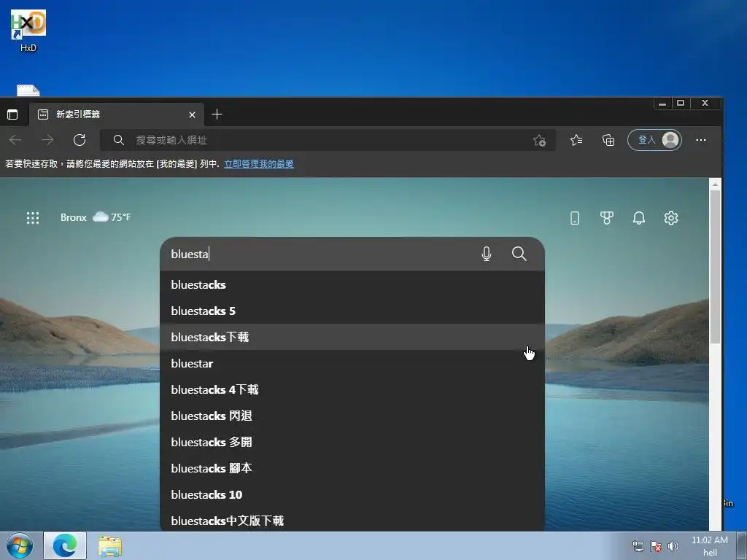Image resolution: width=747 pixels, height=560 pixels.
Task: Open the rewards trophy icon
Action: click(606, 218)
